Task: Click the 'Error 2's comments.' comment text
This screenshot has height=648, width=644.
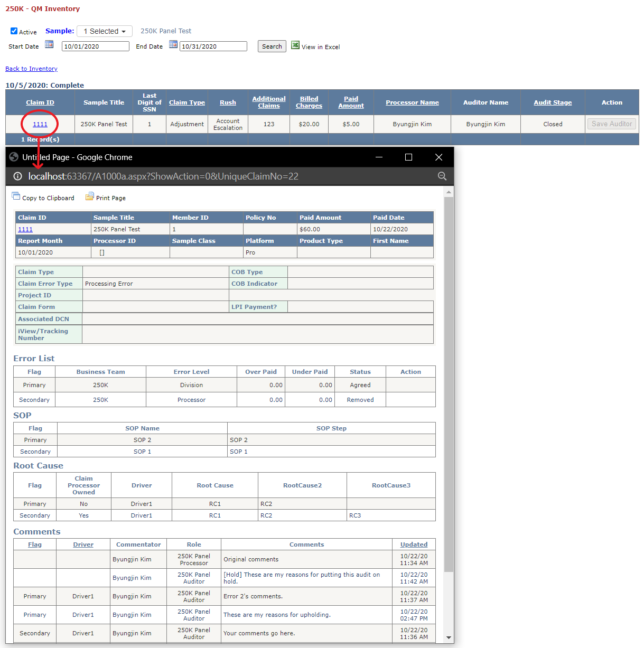Action: pos(253,596)
